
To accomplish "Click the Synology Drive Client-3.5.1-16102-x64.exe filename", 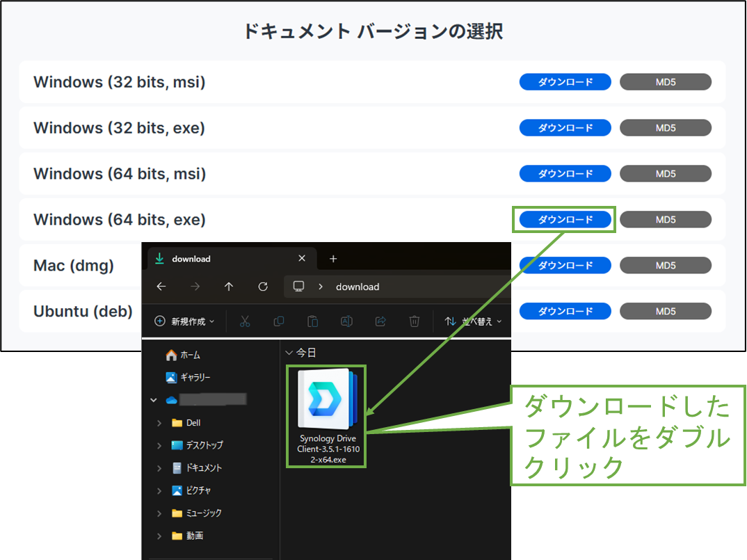I will coord(328,449).
